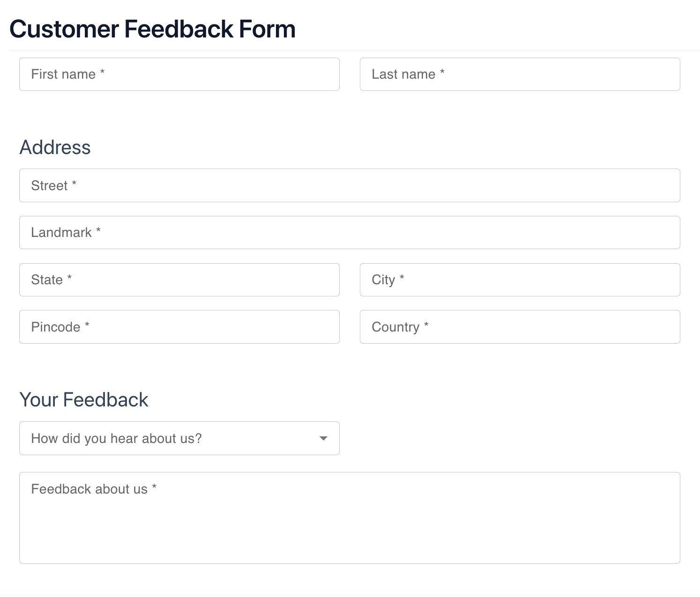Click the Street field placeholder text

click(x=52, y=185)
